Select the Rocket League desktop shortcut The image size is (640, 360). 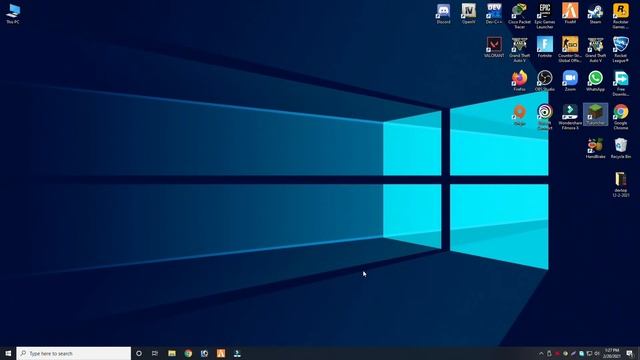pyautogui.click(x=620, y=50)
